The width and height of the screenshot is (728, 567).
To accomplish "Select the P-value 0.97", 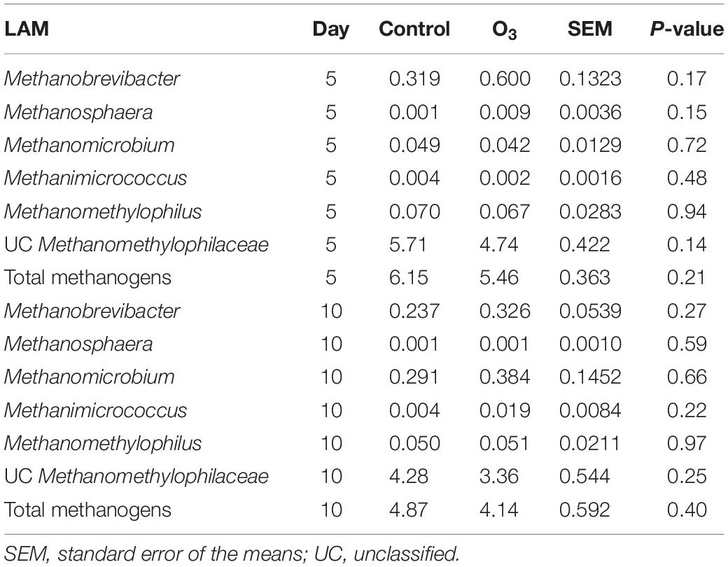I will (x=687, y=443).
